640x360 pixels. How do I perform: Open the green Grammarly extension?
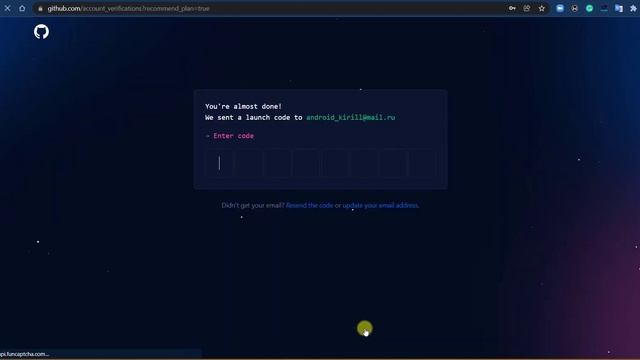pyautogui.click(x=589, y=8)
